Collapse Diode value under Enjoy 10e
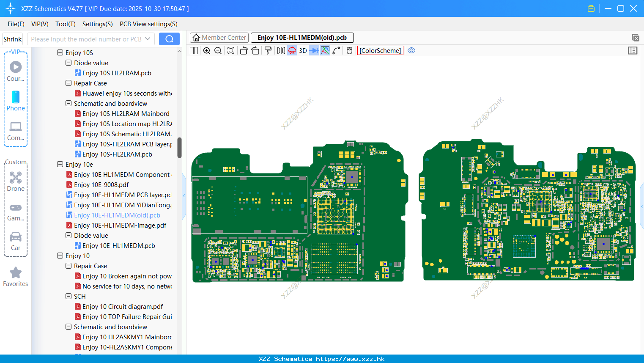Image resolution: width=644 pixels, height=363 pixels. tap(69, 235)
